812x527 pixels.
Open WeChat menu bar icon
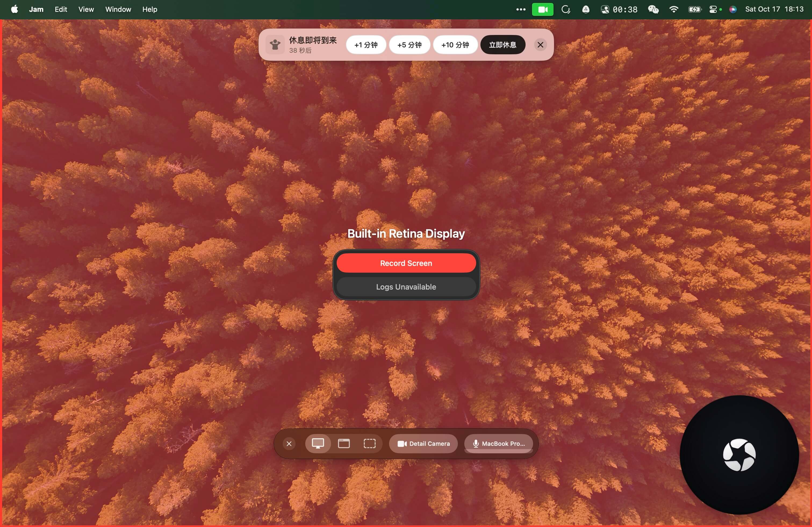point(653,10)
